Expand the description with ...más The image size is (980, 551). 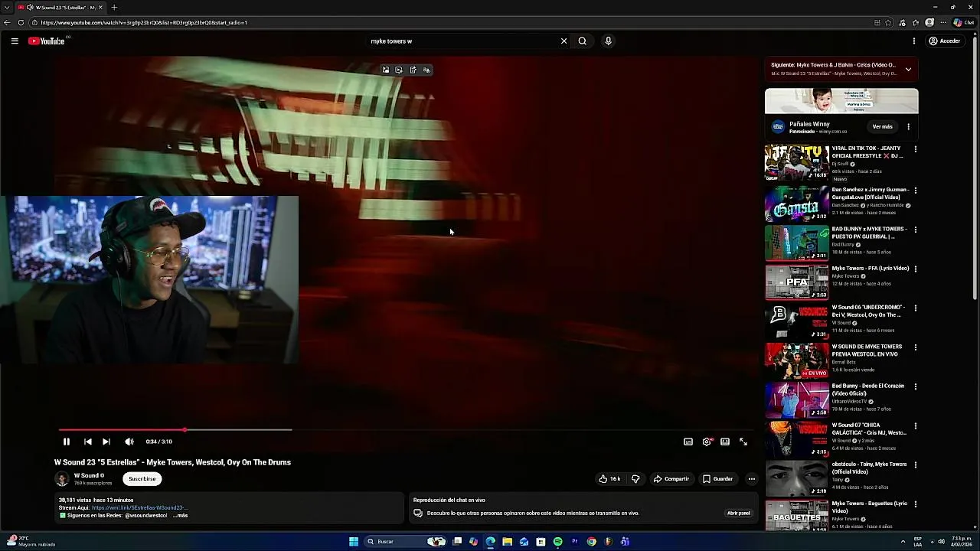pyautogui.click(x=181, y=515)
